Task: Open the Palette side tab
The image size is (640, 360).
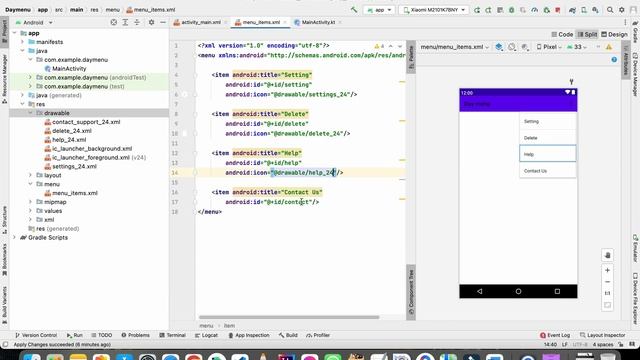Action: pos(411,57)
